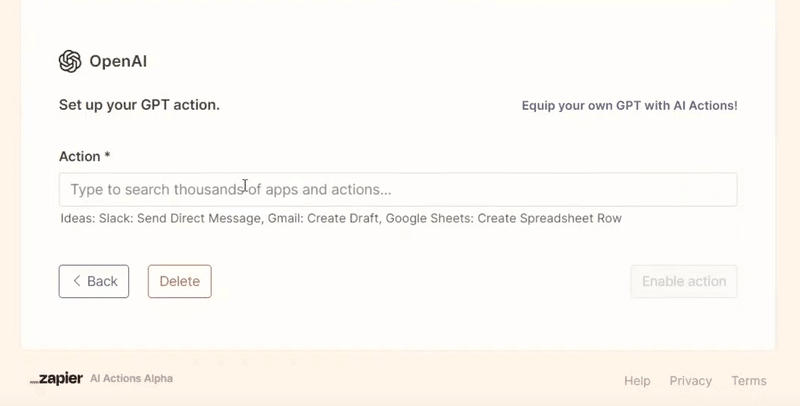Click the Delete button
Image resolution: width=800 pixels, height=406 pixels.
(180, 281)
